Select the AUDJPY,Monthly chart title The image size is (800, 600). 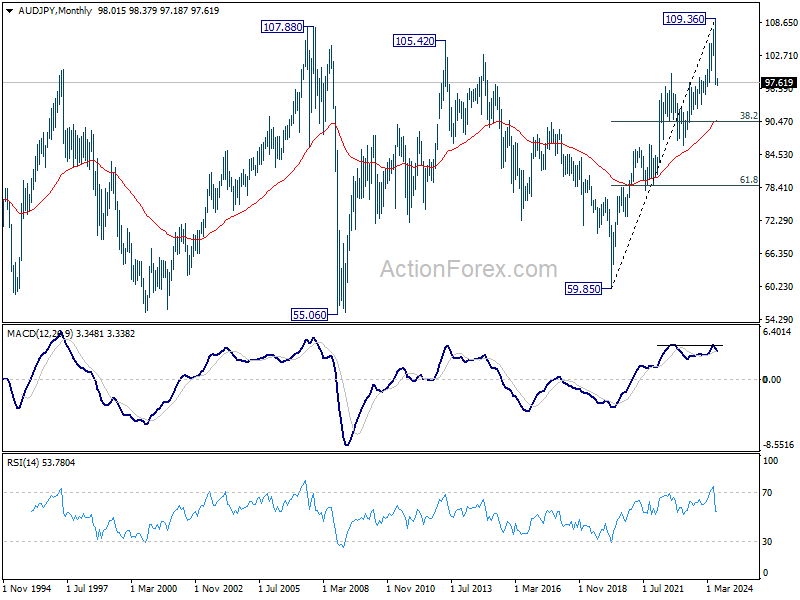point(55,11)
